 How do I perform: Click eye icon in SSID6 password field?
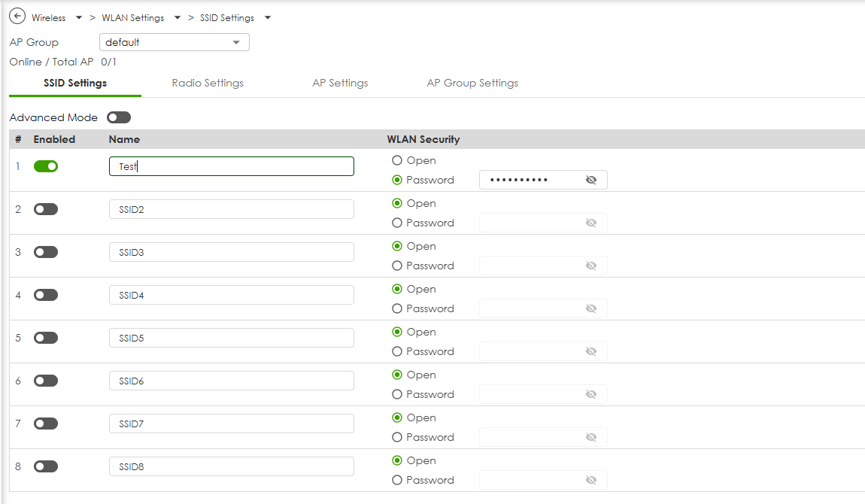(590, 394)
